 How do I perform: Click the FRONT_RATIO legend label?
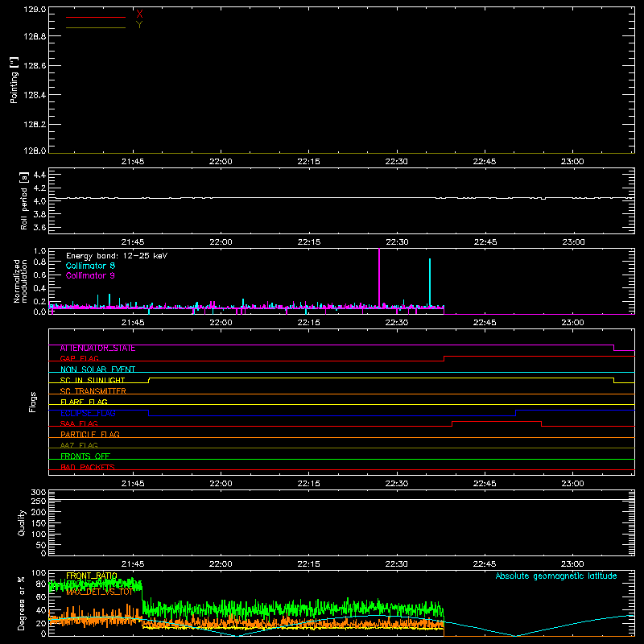[92, 576]
